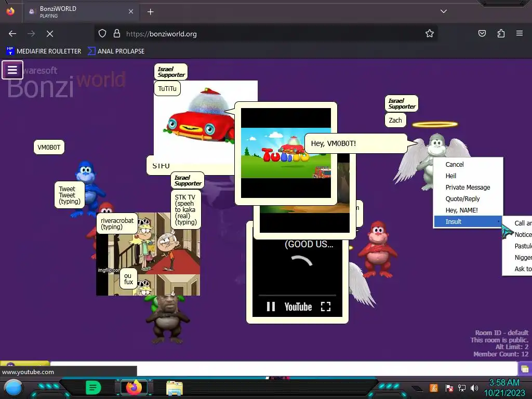
Task: Click the Firefox View icon
Action: tap(10, 11)
